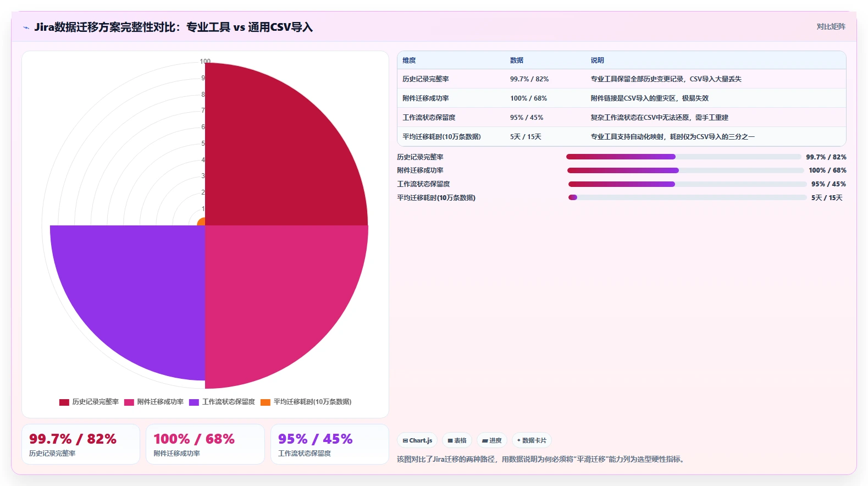Screen dimensions: 868x486
Task: Click the 数据卡片 tag
Action: click(532, 440)
